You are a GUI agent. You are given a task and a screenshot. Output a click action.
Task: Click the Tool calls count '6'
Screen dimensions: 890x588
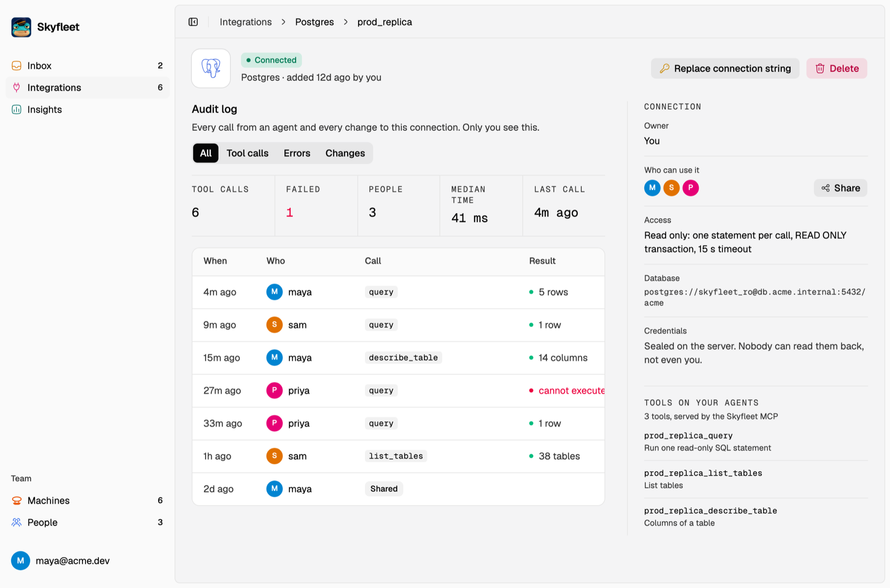click(x=195, y=212)
